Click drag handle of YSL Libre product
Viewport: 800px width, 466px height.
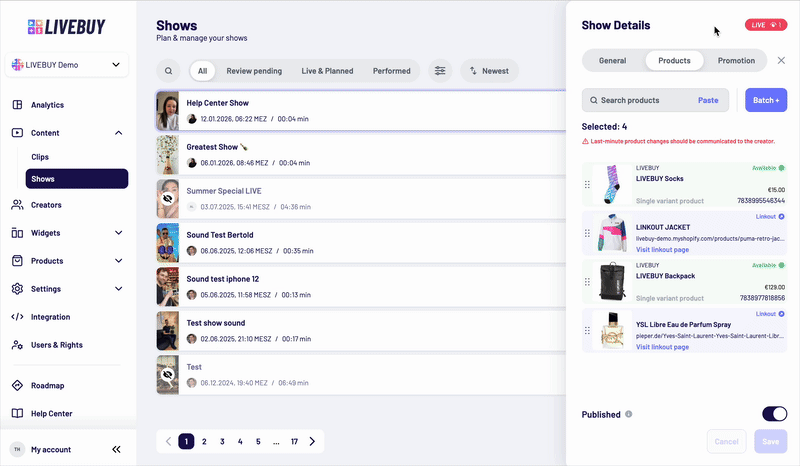click(587, 330)
